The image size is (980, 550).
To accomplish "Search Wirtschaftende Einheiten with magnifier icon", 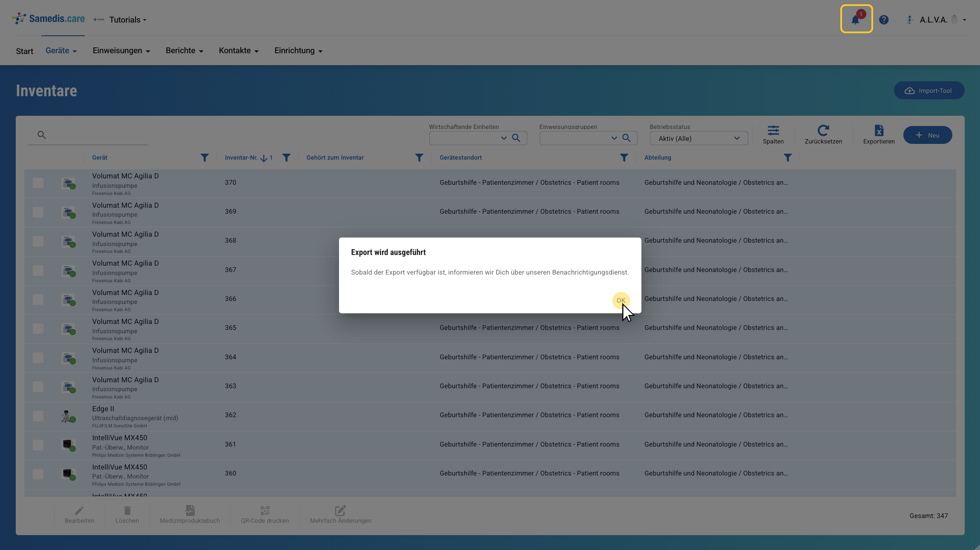I will pyautogui.click(x=516, y=138).
